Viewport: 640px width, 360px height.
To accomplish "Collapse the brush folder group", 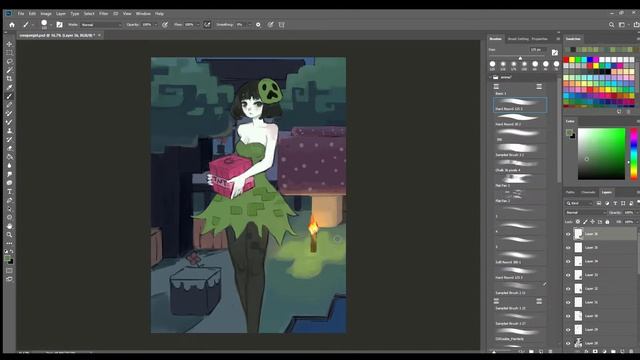I will [491, 77].
